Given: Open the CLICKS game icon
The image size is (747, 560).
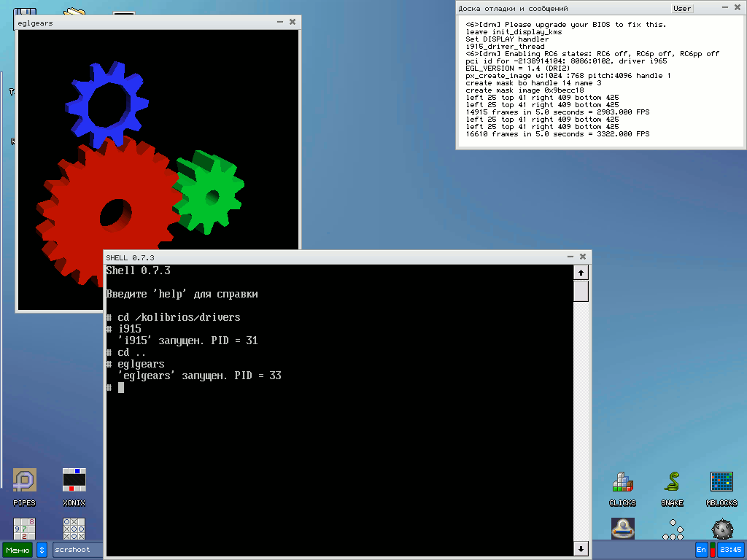Looking at the screenshot, I should tap(622, 483).
